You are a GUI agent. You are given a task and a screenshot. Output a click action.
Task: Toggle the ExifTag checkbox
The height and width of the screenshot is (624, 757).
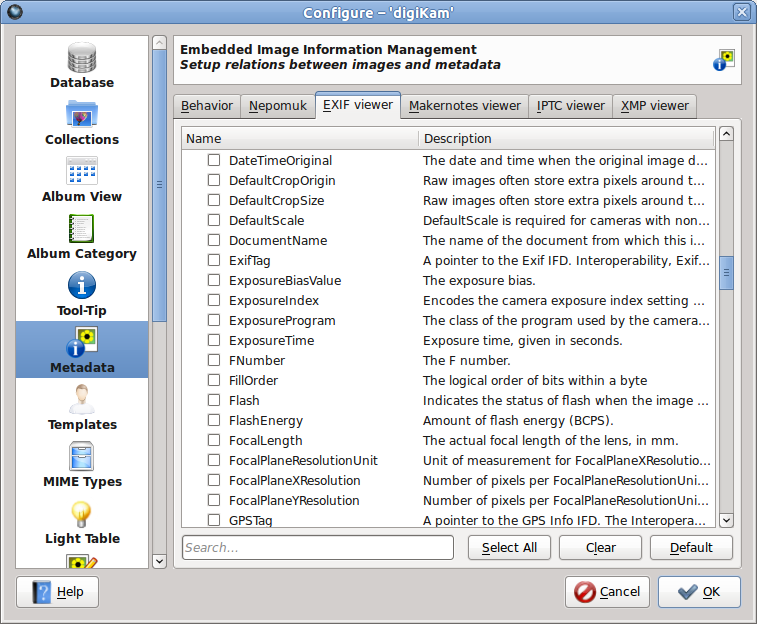pos(214,260)
